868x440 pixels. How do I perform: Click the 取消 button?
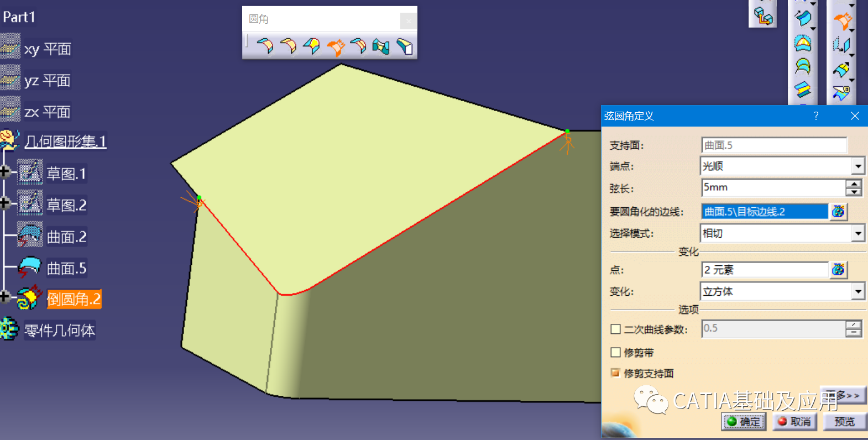pyautogui.click(x=794, y=422)
